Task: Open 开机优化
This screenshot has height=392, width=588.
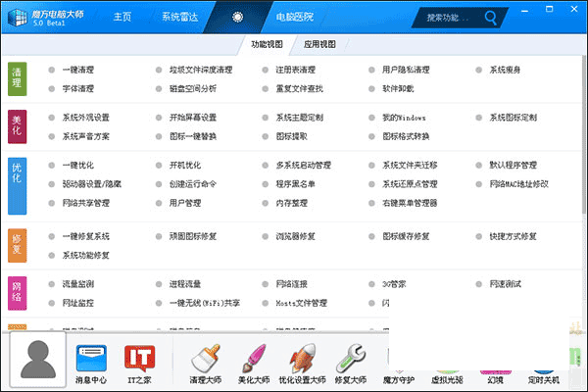Action: [185, 165]
